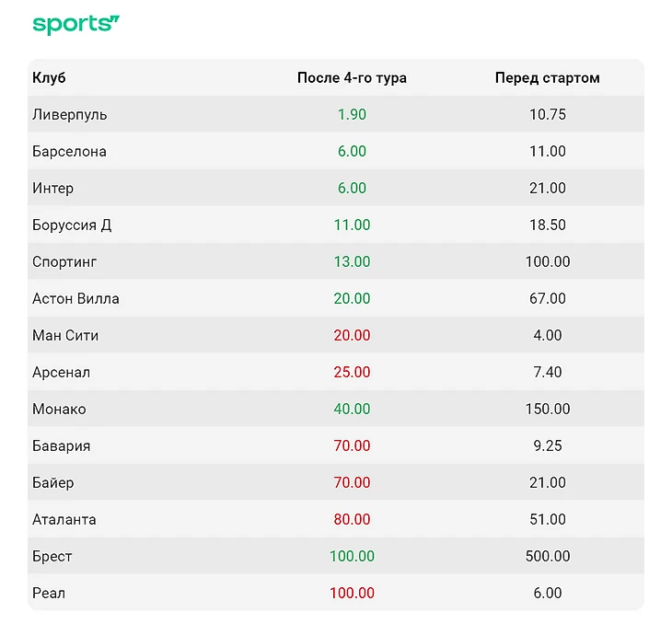Click the Sports logo
This screenshot has width=672, height=624.
[75, 24]
